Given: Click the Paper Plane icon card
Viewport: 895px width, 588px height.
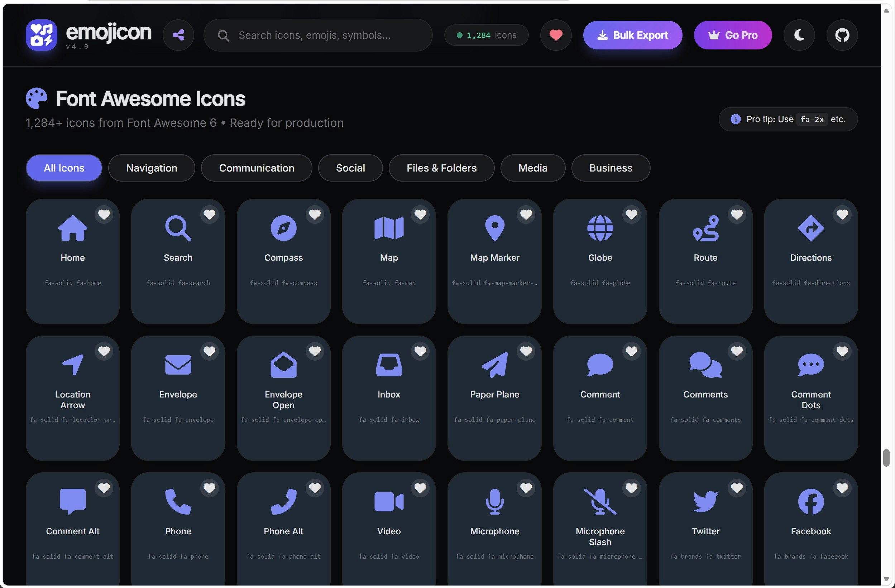Looking at the screenshot, I should click(494, 398).
